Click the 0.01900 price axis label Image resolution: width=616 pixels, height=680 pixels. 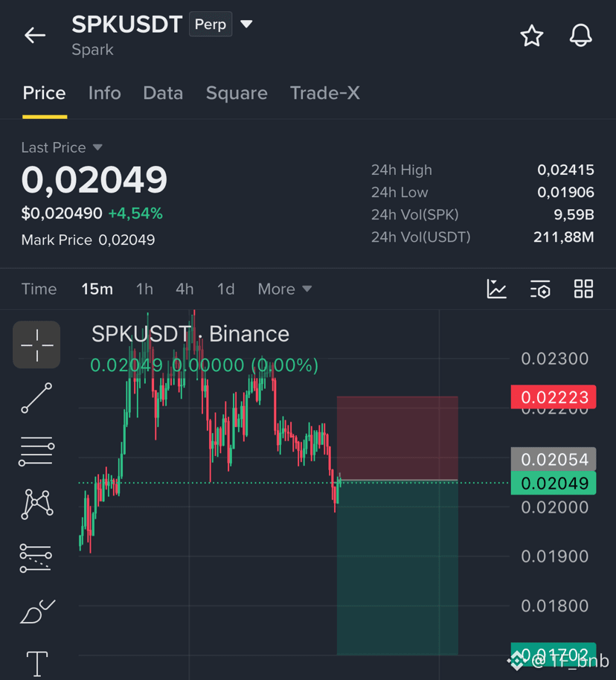click(x=554, y=556)
